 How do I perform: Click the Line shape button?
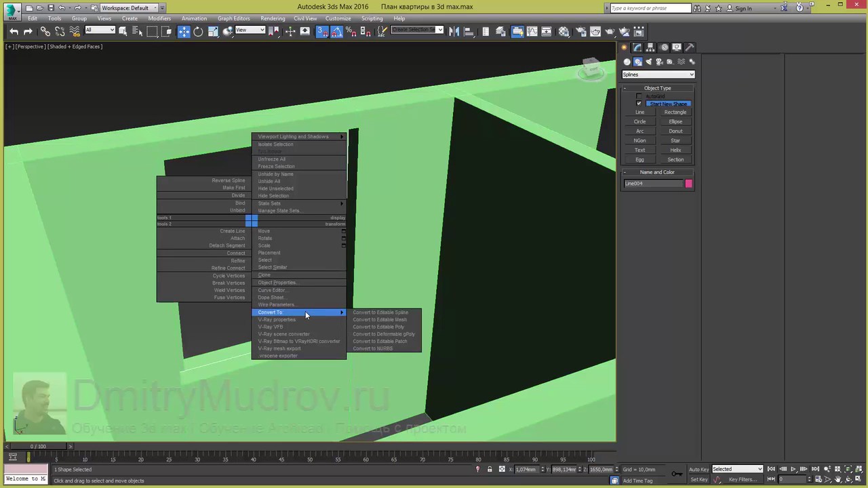(639, 113)
